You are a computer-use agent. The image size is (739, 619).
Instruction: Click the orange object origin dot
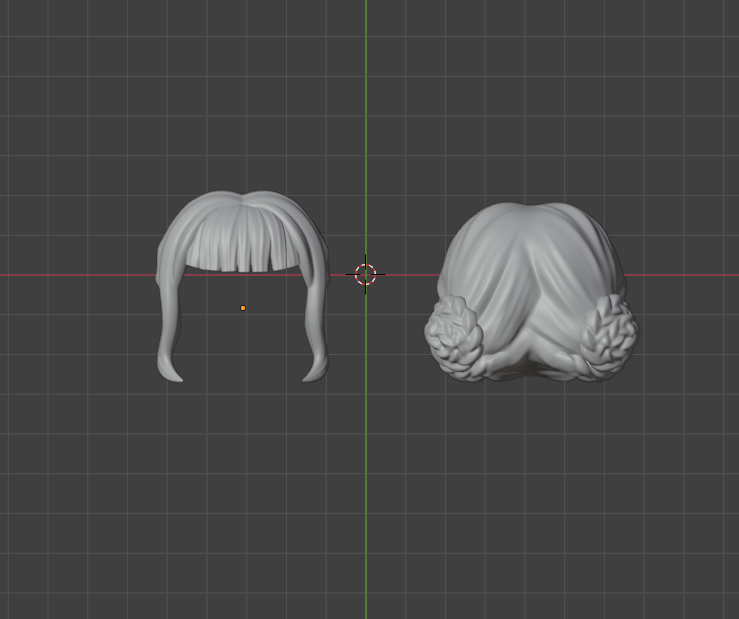click(x=243, y=308)
